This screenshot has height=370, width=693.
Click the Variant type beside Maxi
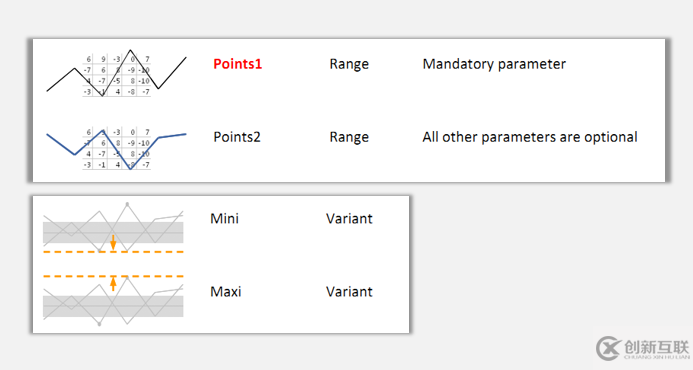coord(349,292)
